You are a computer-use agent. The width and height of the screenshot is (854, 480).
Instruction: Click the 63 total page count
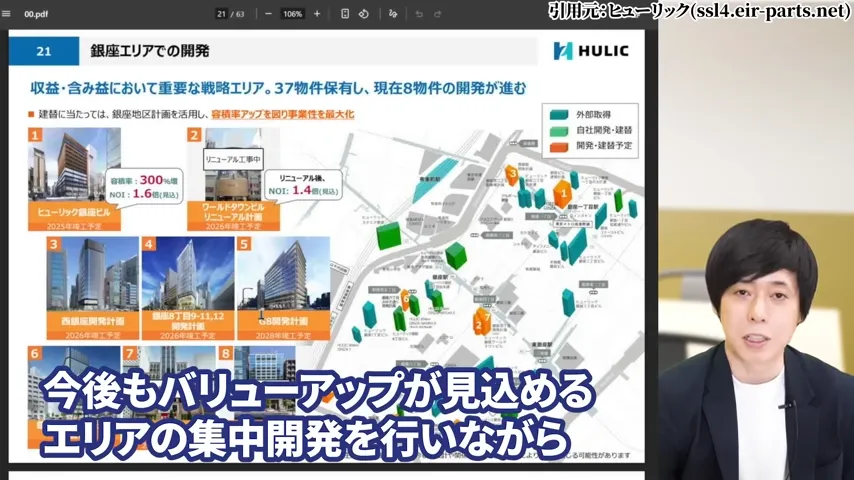[x=240, y=14]
